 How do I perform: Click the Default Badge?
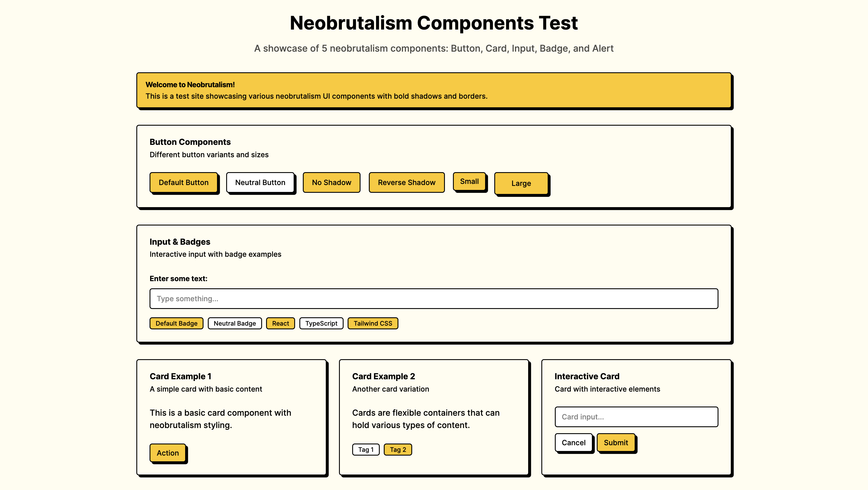tap(177, 323)
